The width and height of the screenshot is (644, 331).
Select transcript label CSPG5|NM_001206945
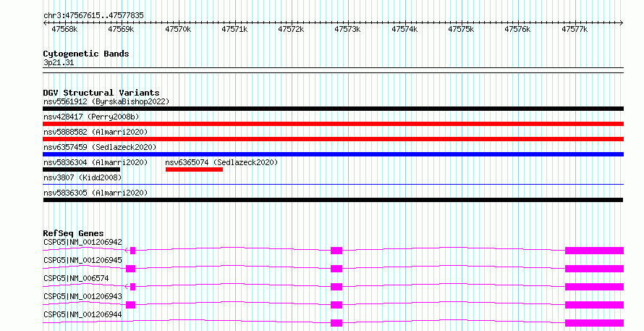click(x=82, y=260)
